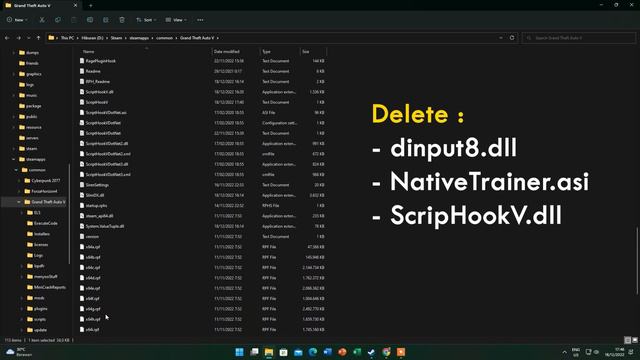This screenshot has height=360, width=640.
Task: Select the scripts folder in tree
Action: [x=40, y=319]
